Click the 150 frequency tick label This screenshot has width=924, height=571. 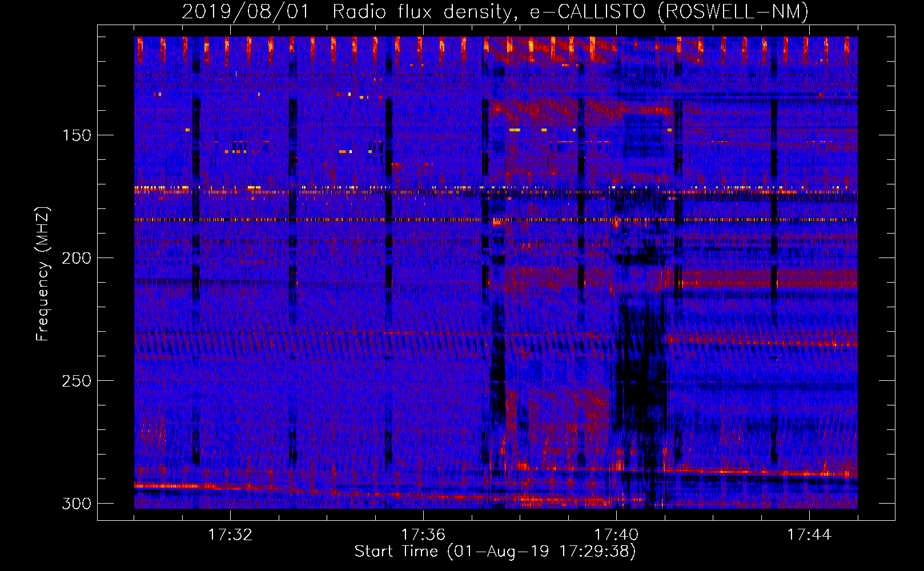click(x=77, y=135)
